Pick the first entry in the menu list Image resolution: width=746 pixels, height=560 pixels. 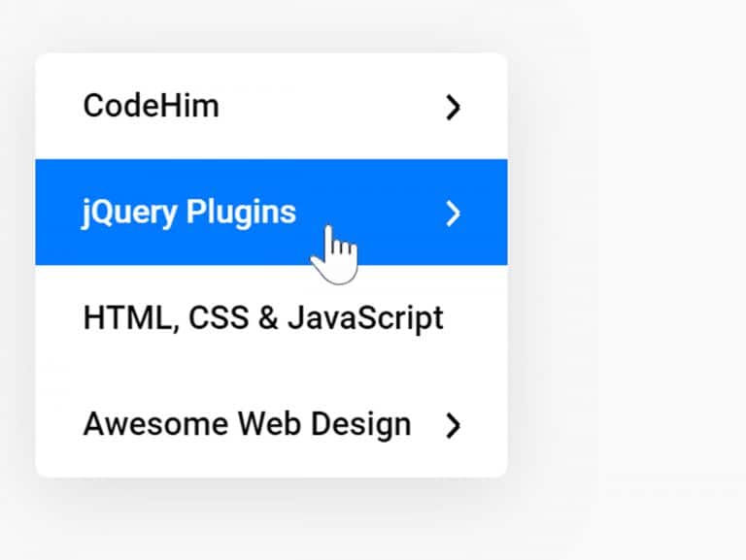point(271,106)
